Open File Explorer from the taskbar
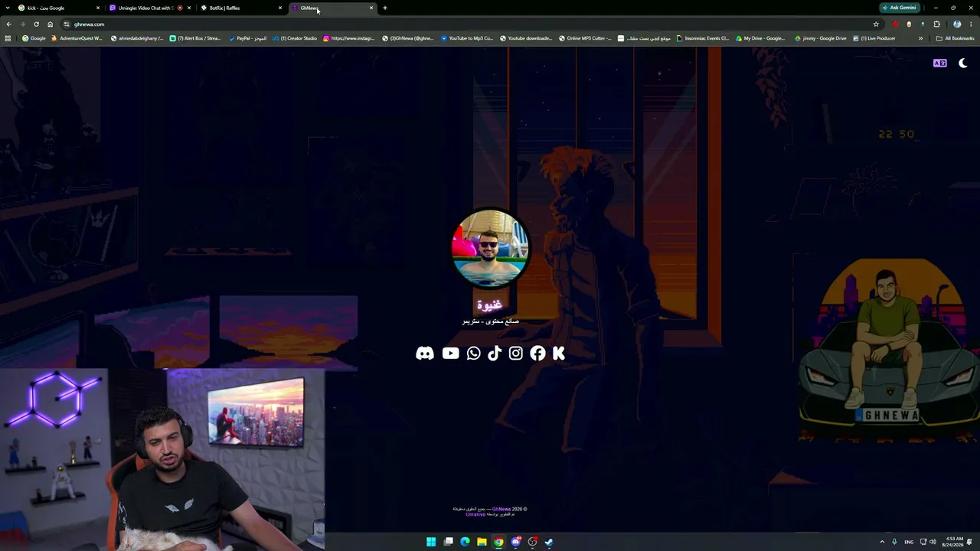 (x=482, y=542)
